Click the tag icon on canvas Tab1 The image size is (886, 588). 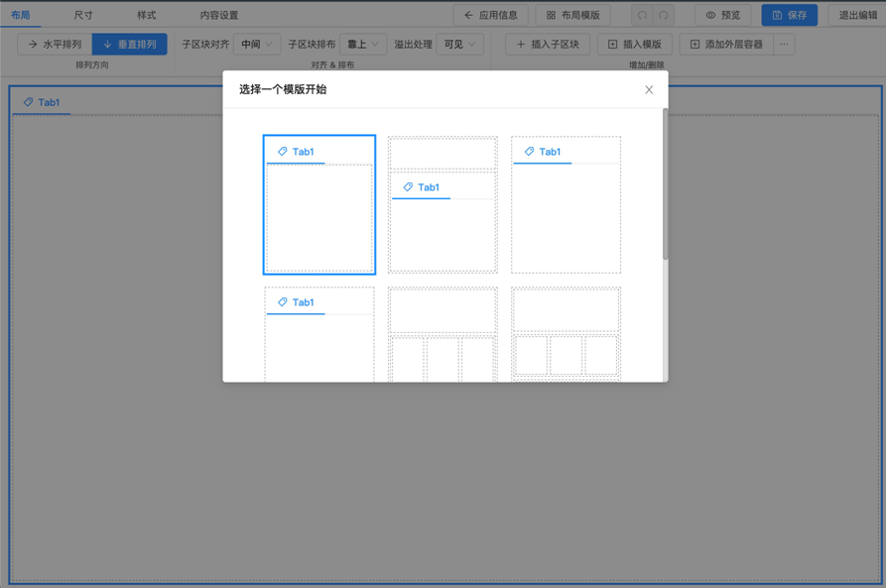[28, 102]
